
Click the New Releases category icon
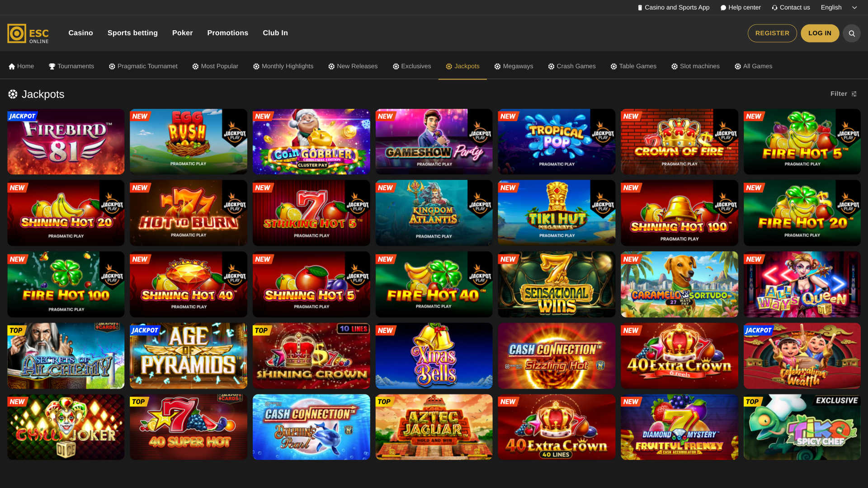[x=330, y=66]
